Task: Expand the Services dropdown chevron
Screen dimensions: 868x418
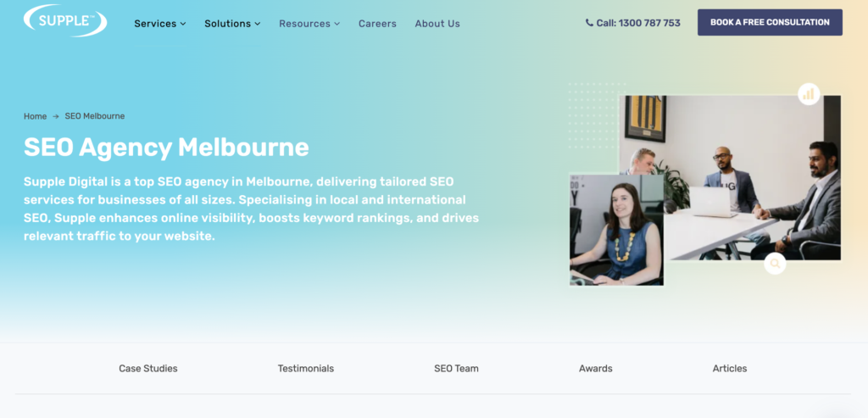Action: click(x=183, y=24)
